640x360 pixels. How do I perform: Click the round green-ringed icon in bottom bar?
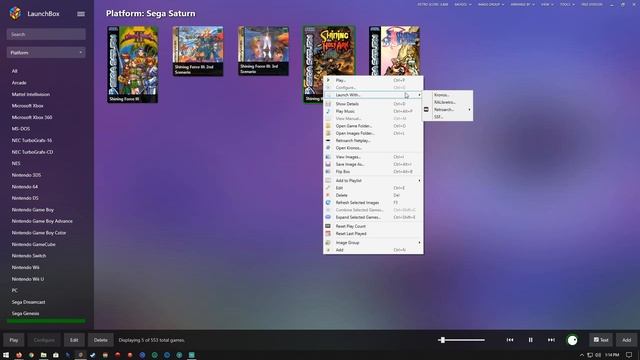coord(572,340)
